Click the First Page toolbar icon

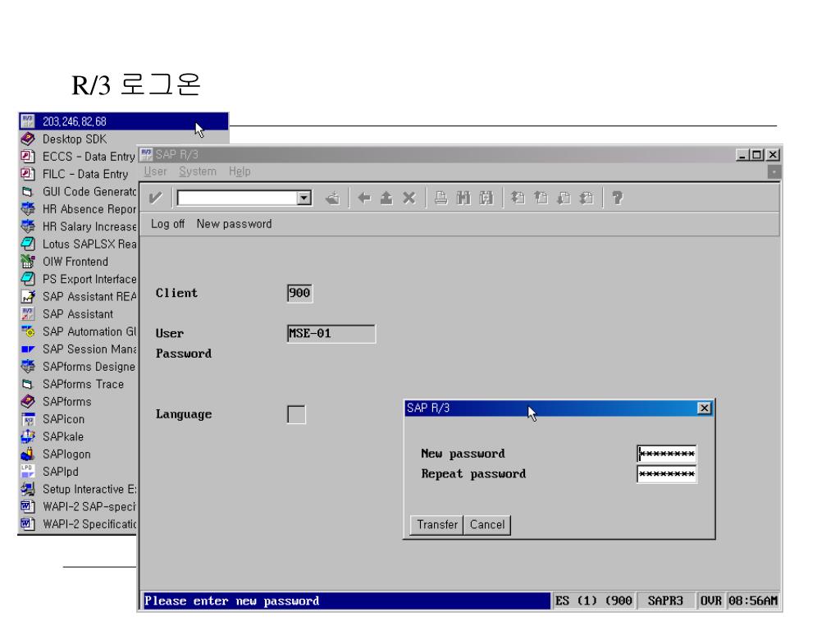(518, 199)
